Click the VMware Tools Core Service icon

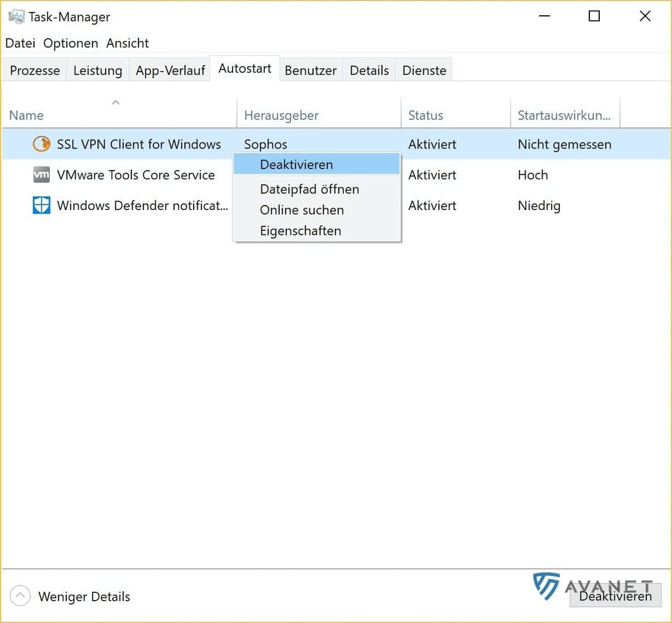pos(41,175)
